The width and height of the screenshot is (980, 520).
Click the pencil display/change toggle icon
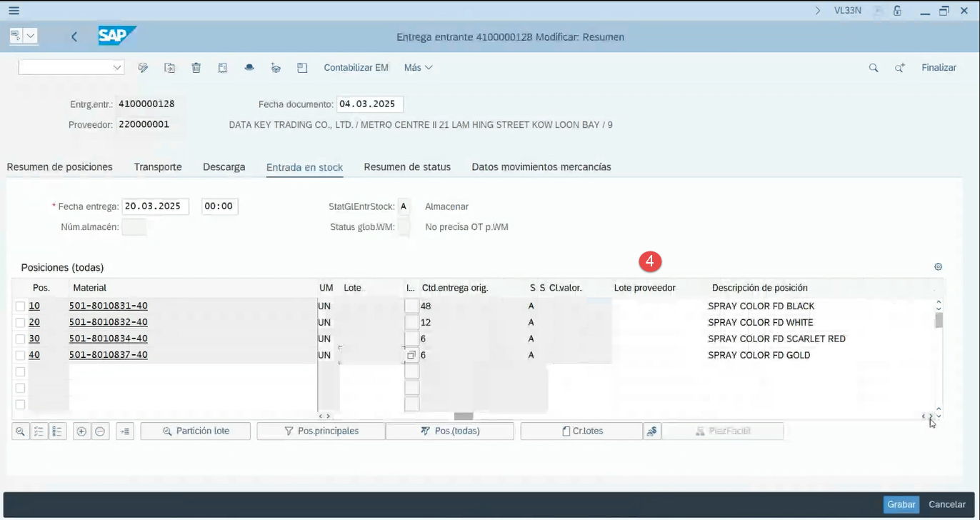click(x=143, y=68)
